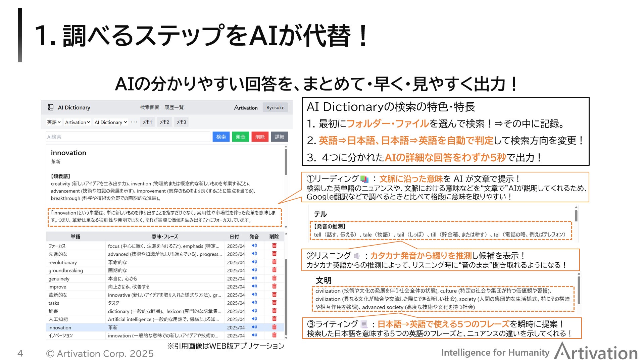This screenshot has width=644, height=362.
Task: Delete the innovation entry with trash icon
Action: coord(274,327)
